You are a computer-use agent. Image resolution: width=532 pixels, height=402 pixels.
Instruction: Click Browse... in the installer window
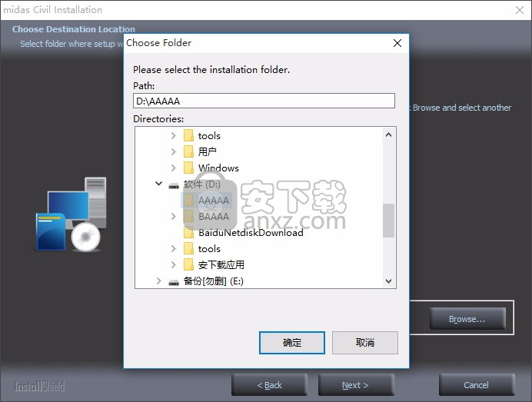pyautogui.click(x=467, y=319)
